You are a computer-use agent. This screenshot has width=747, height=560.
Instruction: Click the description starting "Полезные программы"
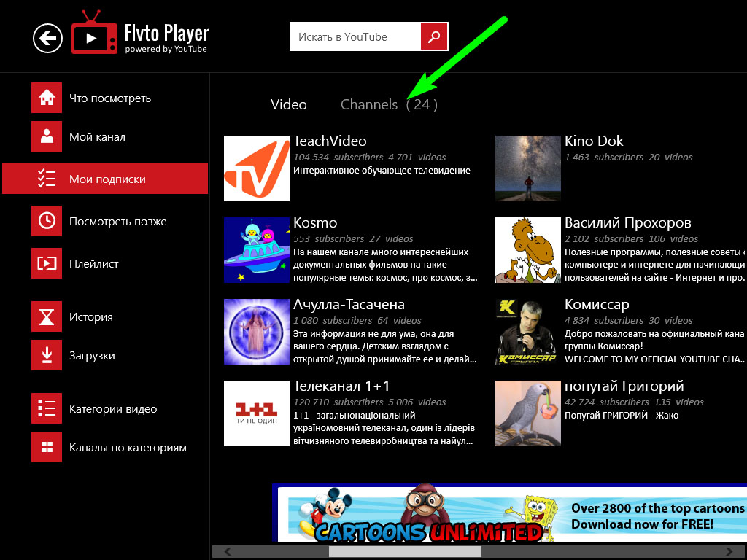click(x=656, y=265)
